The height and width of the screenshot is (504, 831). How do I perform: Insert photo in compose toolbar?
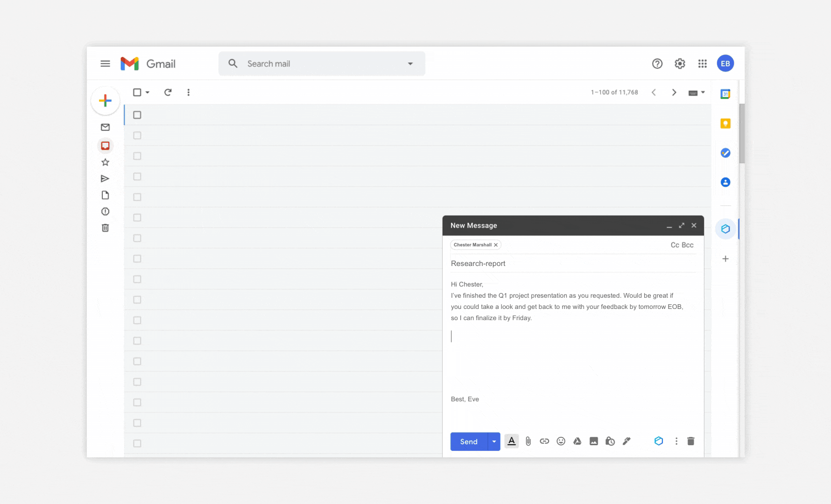tap(593, 441)
